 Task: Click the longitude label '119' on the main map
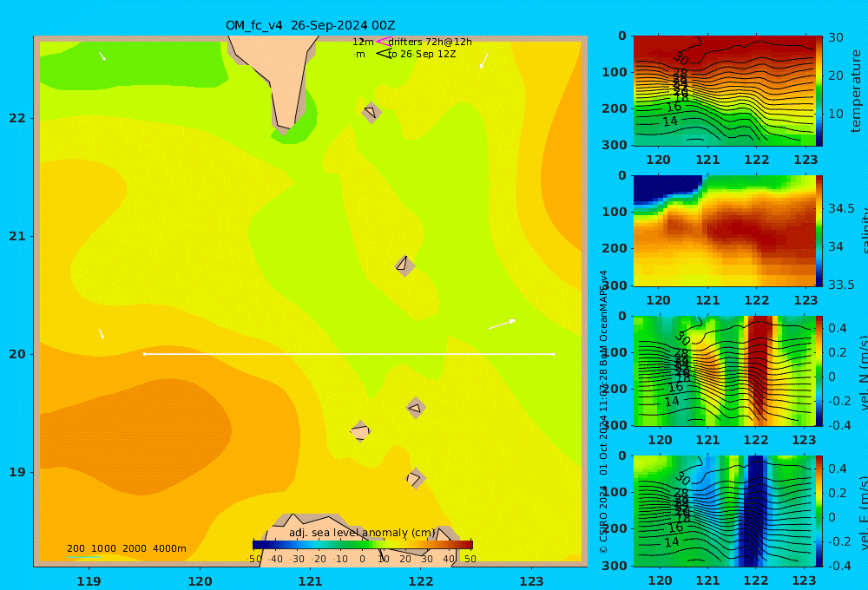click(x=89, y=581)
